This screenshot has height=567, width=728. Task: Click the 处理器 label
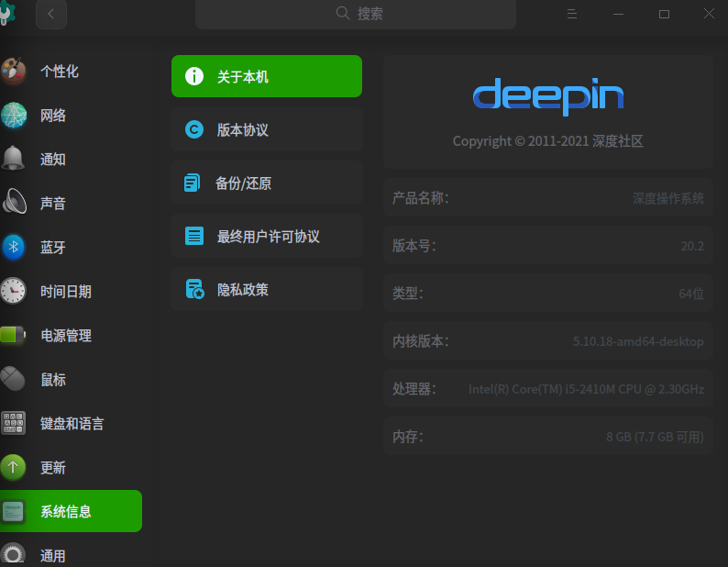[x=414, y=389]
